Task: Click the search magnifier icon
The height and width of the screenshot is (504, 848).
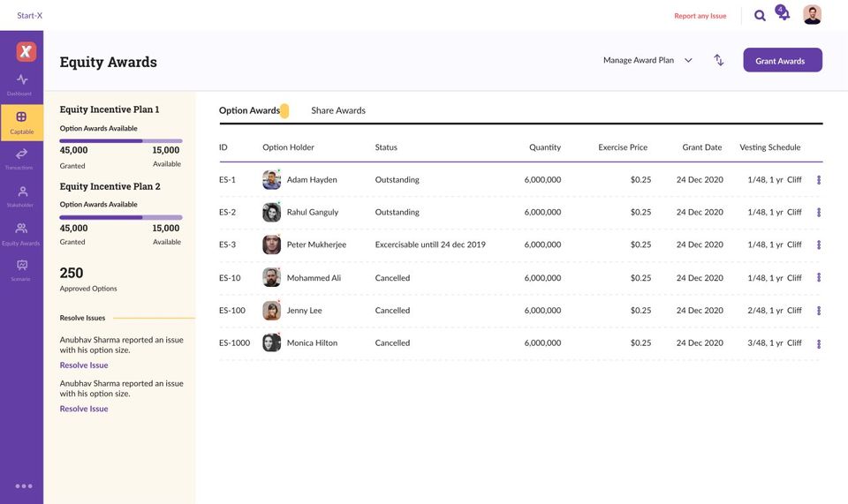Action: 760,16
